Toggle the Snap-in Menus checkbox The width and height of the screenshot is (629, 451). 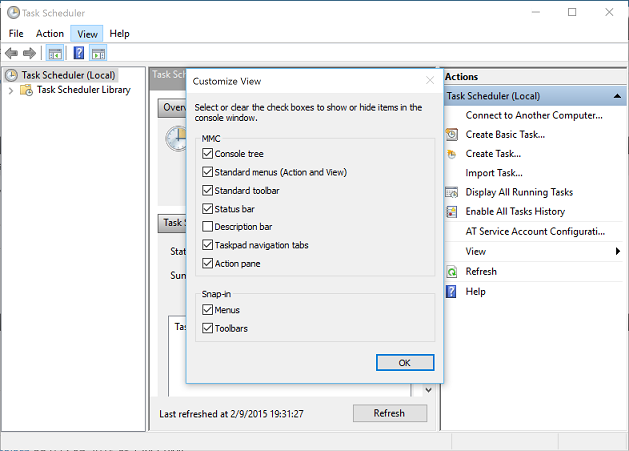click(x=207, y=310)
